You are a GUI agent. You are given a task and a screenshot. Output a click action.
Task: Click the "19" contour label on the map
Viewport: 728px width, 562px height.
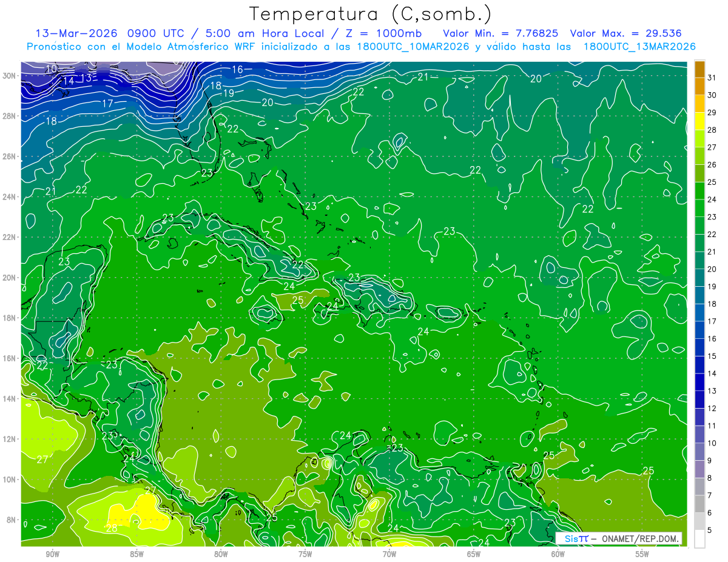(229, 93)
